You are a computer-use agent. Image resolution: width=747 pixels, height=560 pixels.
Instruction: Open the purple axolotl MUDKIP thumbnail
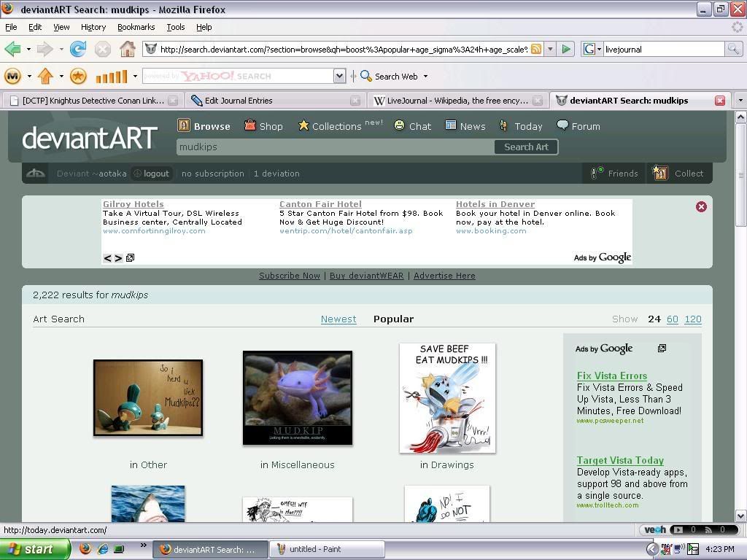(298, 397)
